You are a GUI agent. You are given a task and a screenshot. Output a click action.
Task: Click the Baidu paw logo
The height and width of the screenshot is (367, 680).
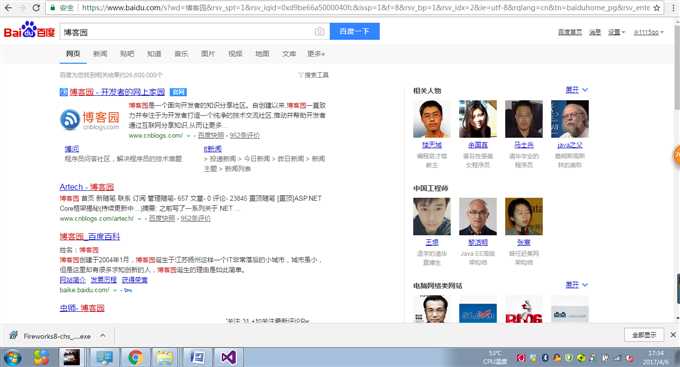[x=29, y=30]
